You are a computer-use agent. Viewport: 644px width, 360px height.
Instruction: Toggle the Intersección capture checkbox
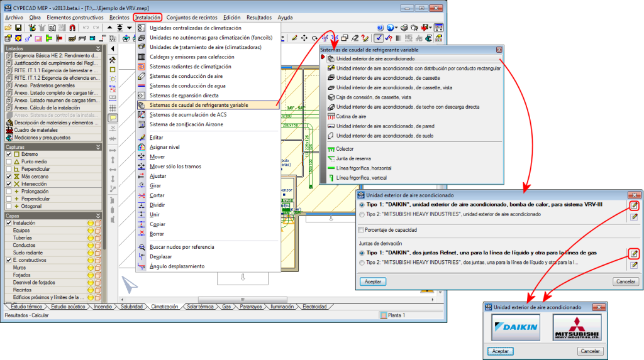tap(9, 184)
